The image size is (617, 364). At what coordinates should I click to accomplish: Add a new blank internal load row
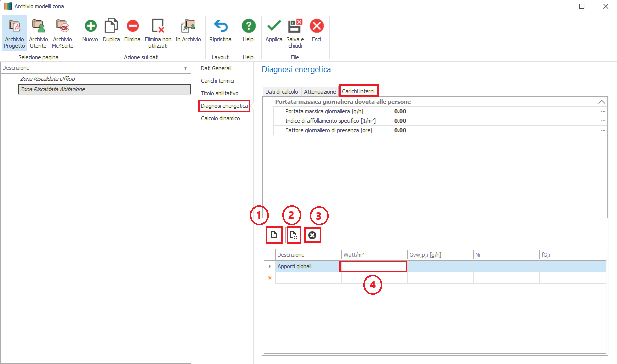274,235
